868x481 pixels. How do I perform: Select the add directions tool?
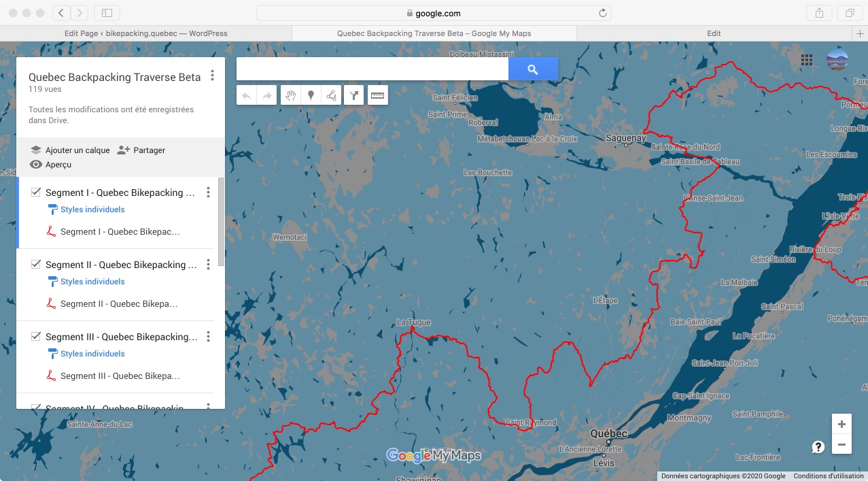pos(354,96)
